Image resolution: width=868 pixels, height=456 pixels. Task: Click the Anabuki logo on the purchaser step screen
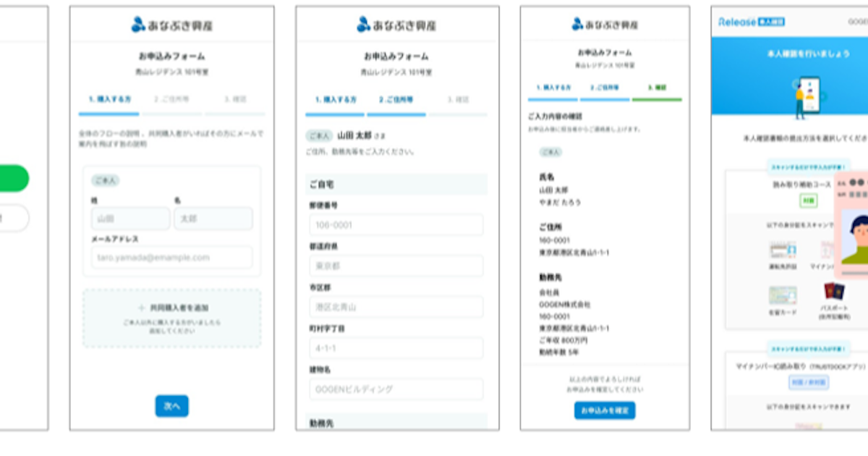(x=171, y=25)
